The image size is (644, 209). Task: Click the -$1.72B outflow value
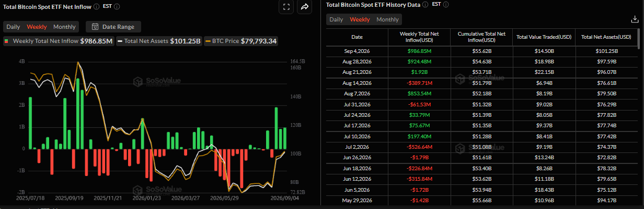(419, 190)
